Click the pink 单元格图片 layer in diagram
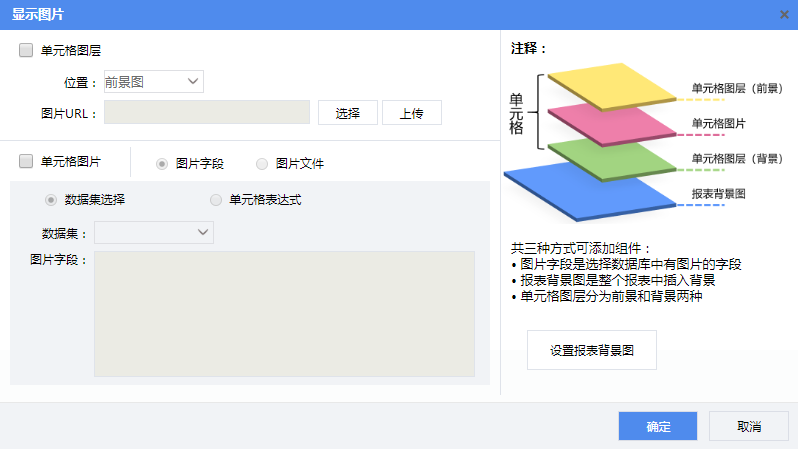The height and width of the screenshot is (449, 798). coord(613,123)
